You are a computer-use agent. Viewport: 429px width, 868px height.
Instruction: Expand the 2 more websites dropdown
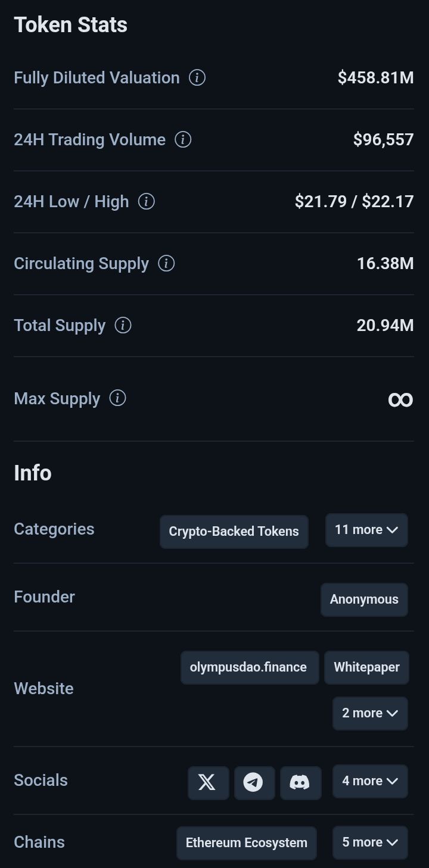(x=370, y=713)
